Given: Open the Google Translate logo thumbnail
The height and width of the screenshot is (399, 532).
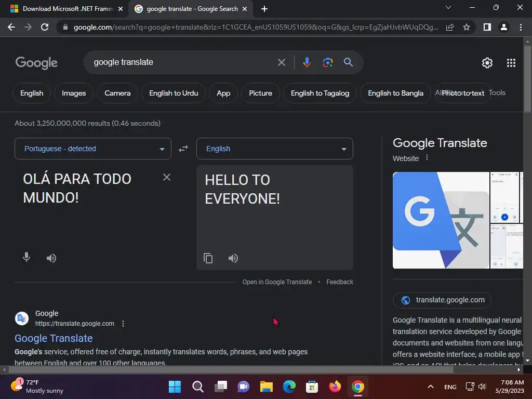Looking at the screenshot, I should pyautogui.click(x=441, y=220).
